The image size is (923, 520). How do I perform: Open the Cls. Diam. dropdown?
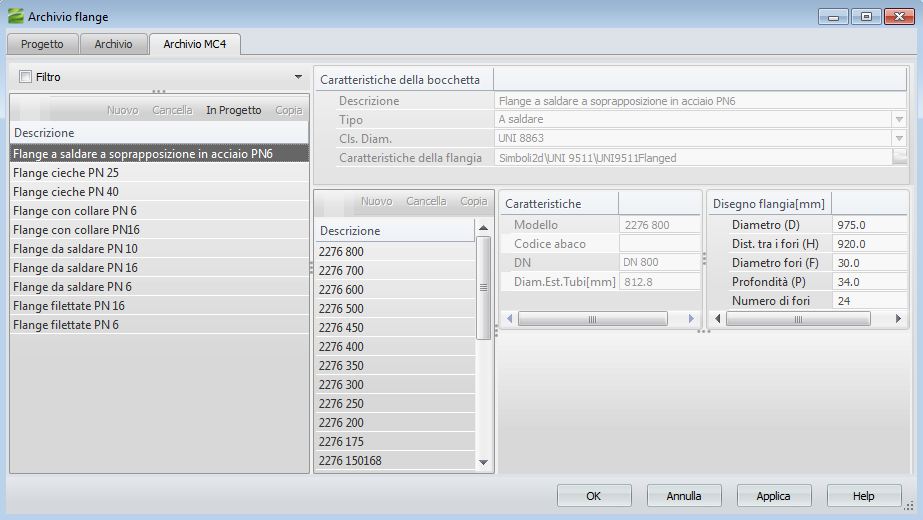899,139
